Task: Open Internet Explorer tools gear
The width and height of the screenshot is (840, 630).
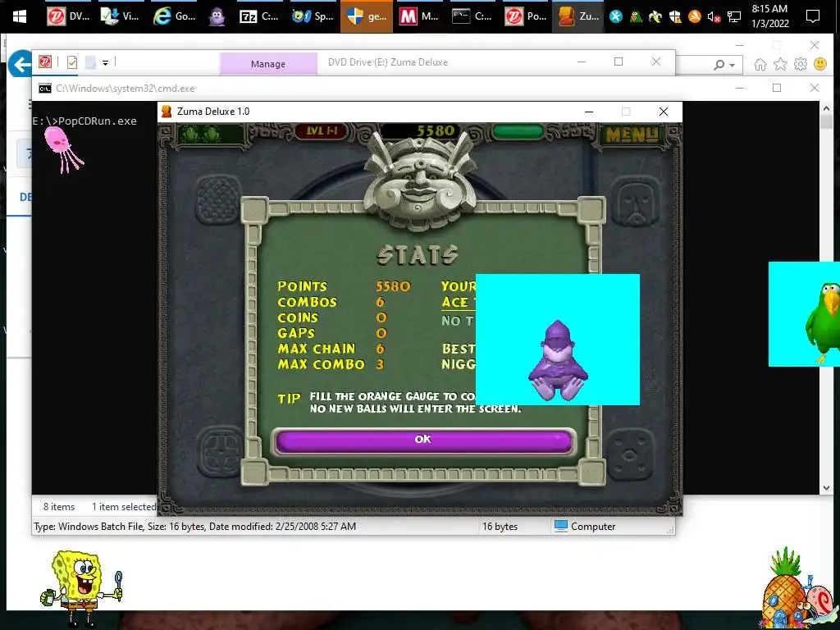Action: click(x=801, y=64)
